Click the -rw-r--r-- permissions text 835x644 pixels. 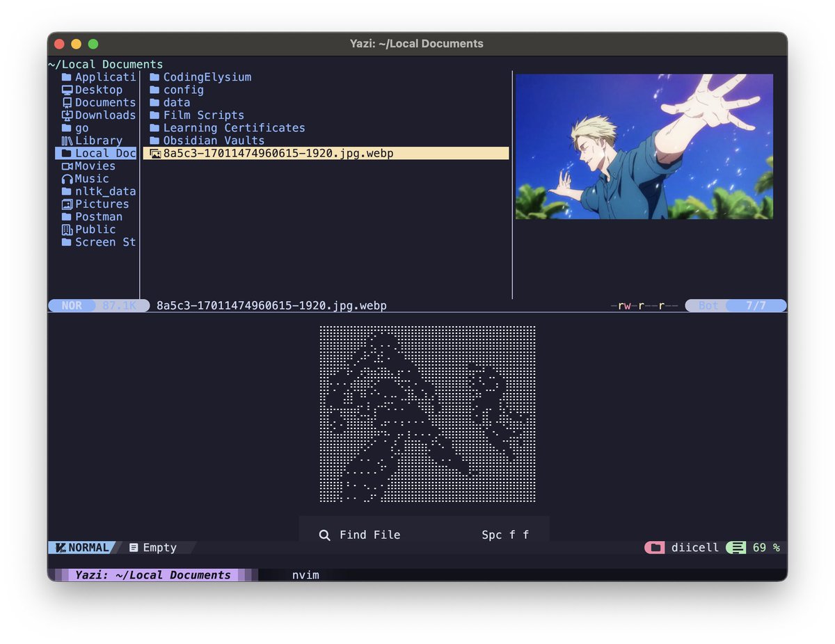pyautogui.click(x=644, y=306)
